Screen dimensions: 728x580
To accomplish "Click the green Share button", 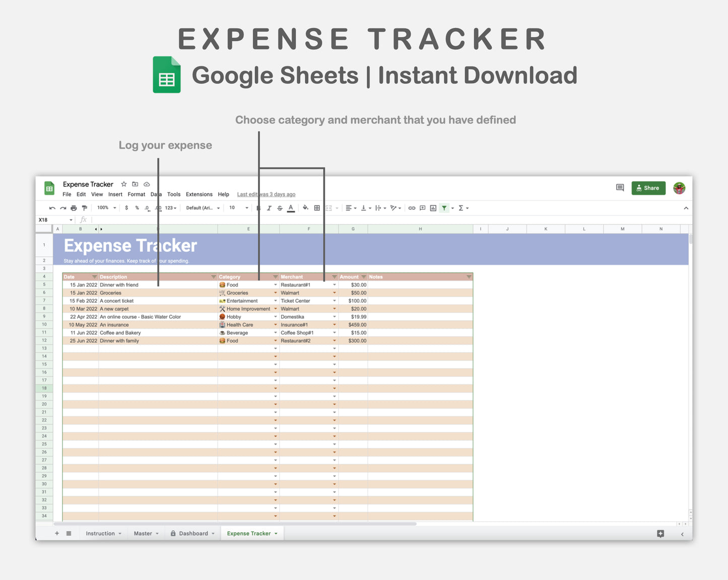I will click(x=648, y=188).
